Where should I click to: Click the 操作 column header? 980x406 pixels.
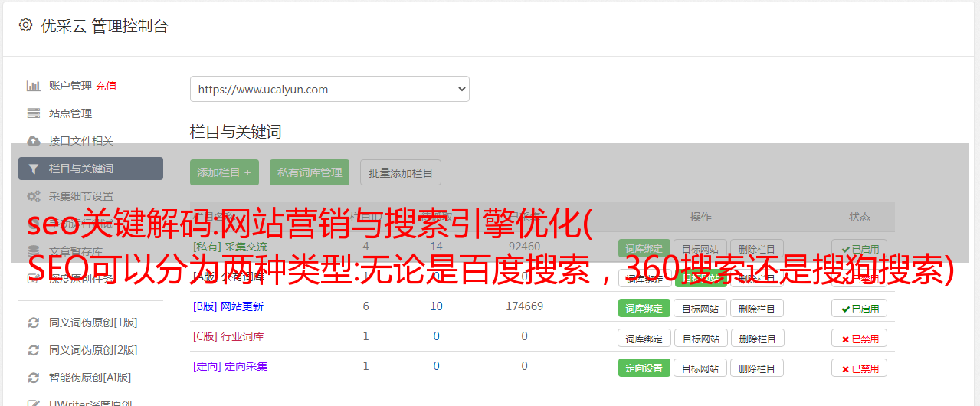click(x=701, y=217)
